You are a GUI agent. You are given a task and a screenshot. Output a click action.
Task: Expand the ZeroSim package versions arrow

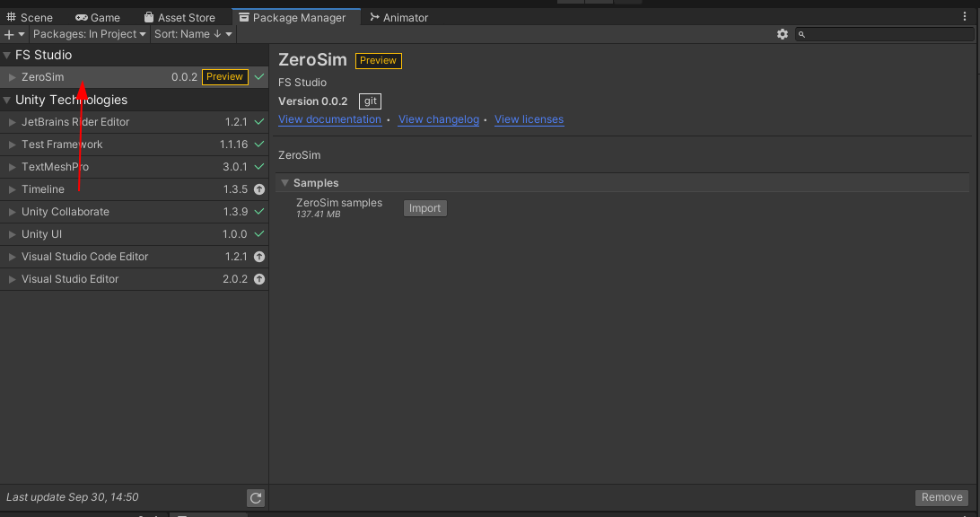(13, 77)
